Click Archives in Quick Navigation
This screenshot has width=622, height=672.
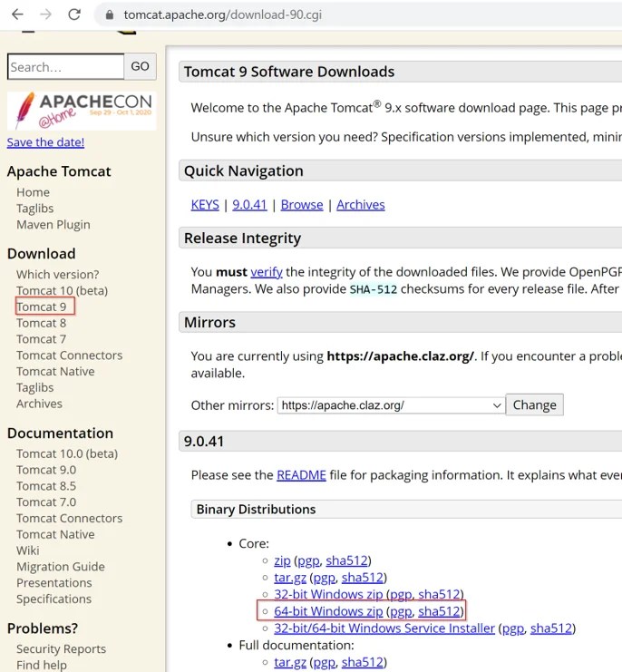click(361, 205)
